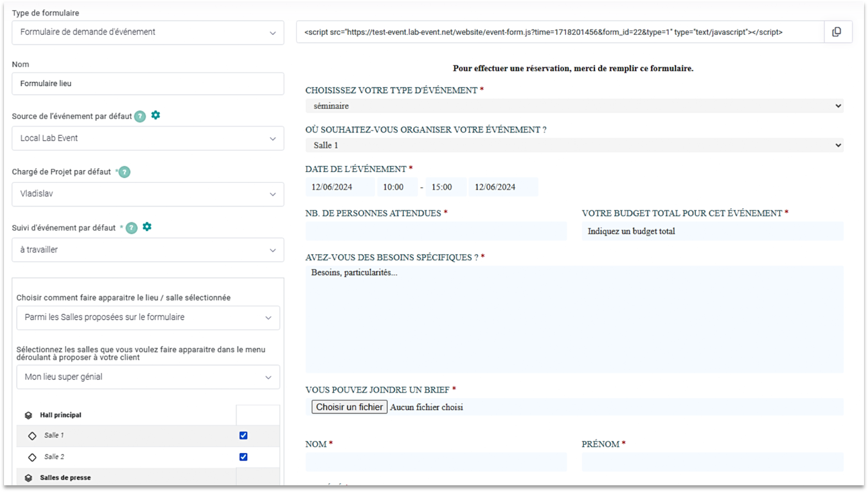Screen dimensions: 868x492
Task: Select the Hall principal row
Action: 148,415
